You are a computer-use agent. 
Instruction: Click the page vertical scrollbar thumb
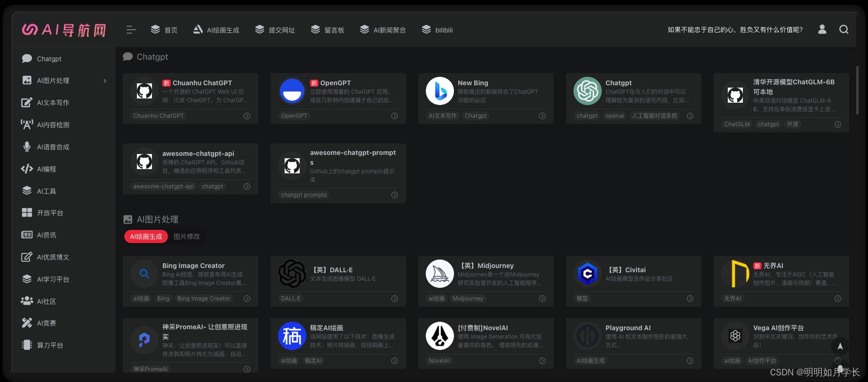857,89
